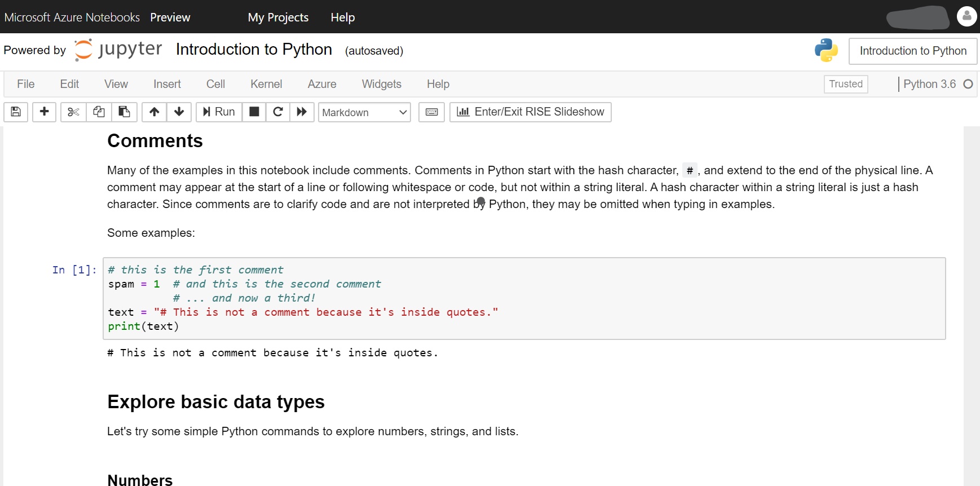
Task: Open the Widgets menu
Action: tap(382, 84)
